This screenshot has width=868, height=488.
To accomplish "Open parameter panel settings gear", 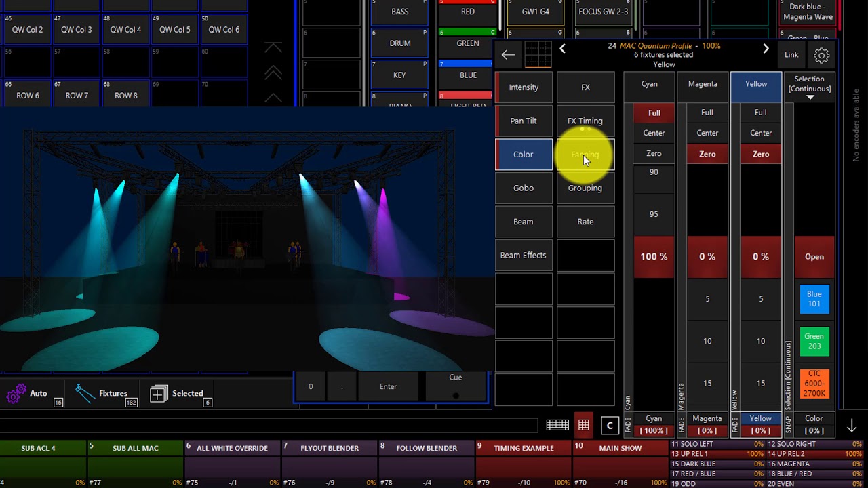I will [x=821, y=56].
